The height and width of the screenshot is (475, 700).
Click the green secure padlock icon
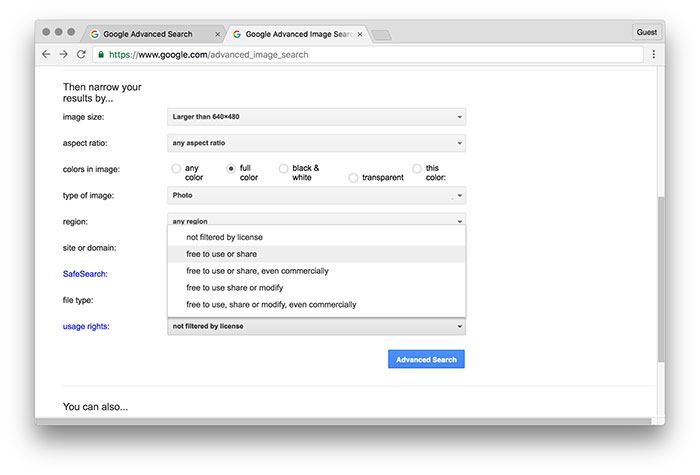click(101, 54)
